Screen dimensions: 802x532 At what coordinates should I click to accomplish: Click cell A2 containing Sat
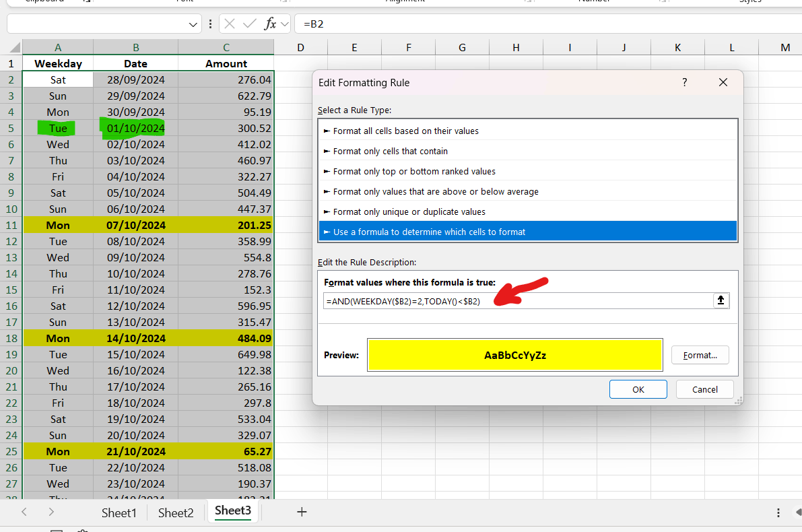[x=58, y=79]
